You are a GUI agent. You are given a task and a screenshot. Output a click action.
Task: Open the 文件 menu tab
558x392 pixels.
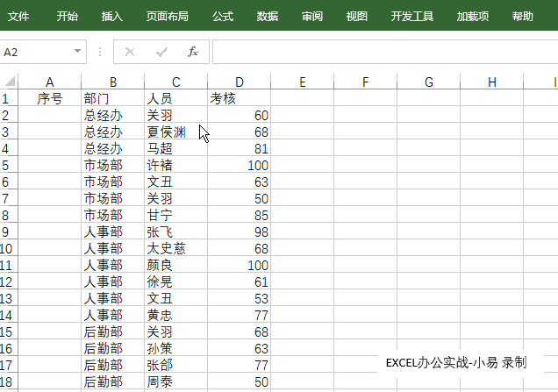click(x=18, y=16)
